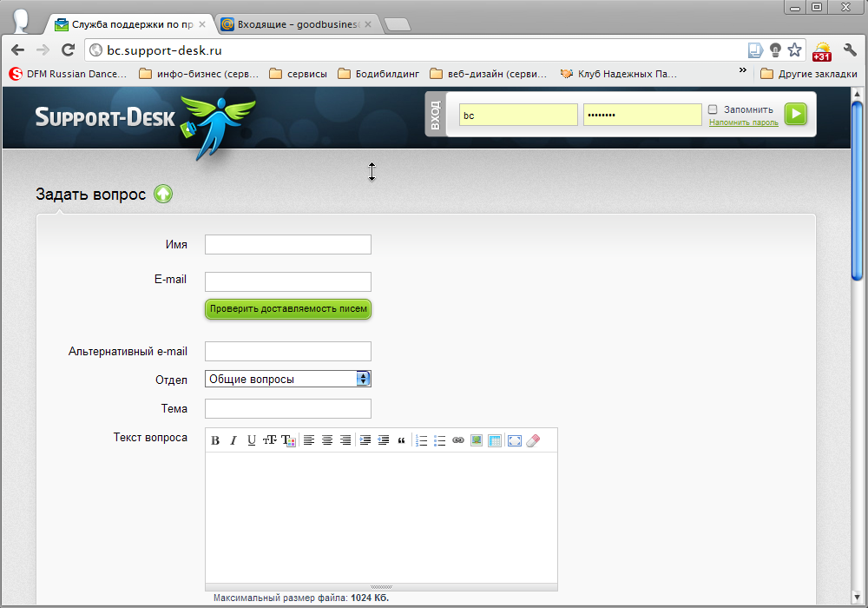The height and width of the screenshot is (608, 868).
Task: Open a new browser tab
Action: [x=397, y=24]
